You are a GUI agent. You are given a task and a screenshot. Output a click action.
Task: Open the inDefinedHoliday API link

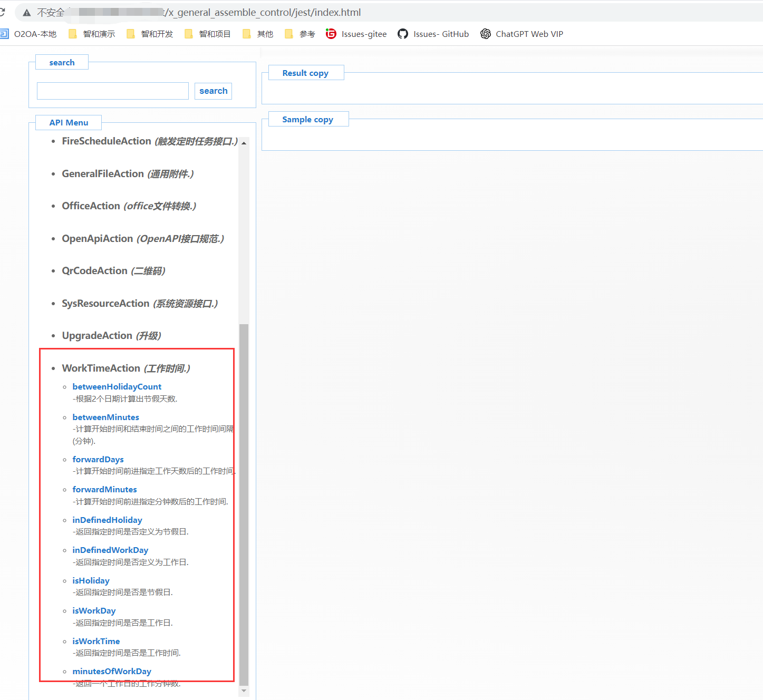tap(108, 520)
